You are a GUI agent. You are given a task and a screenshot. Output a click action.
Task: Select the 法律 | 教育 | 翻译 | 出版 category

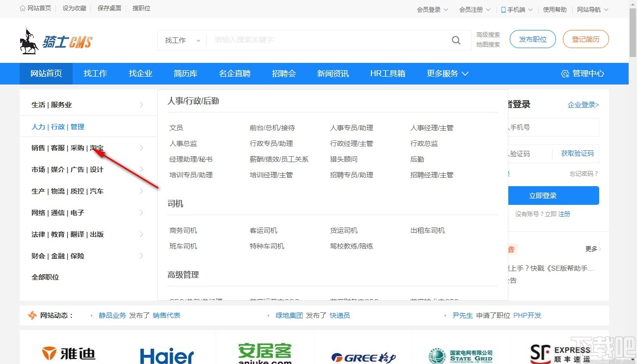tap(68, 234)
